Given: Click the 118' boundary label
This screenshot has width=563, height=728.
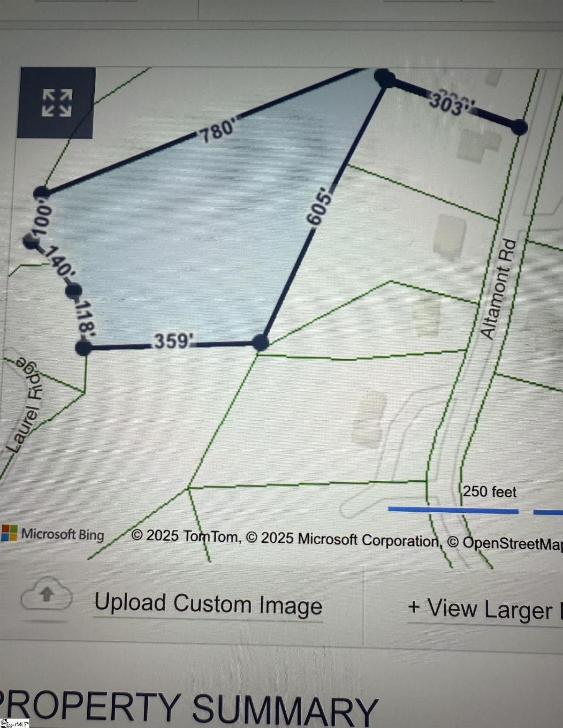Looking at the screenshot, I should coord(85,317).
